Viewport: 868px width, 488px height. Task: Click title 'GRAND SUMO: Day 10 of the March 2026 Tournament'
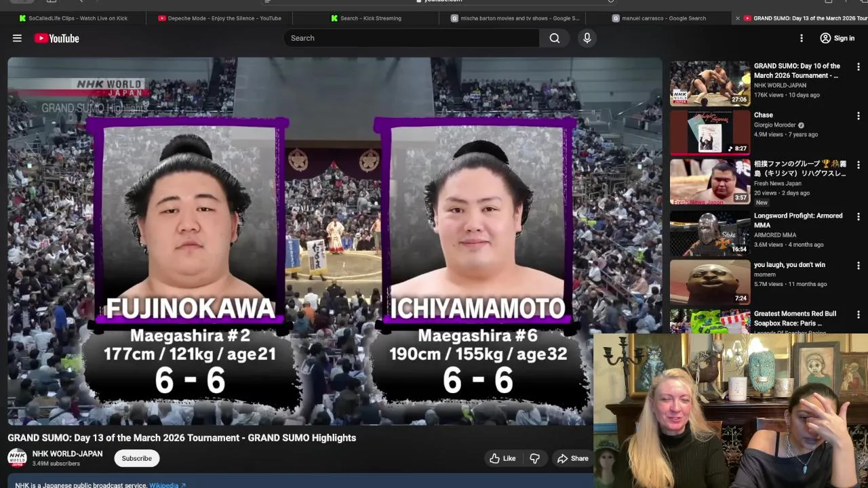(797, 70)
